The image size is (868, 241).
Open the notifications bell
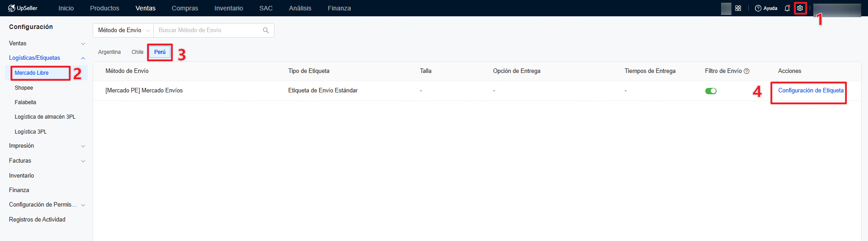pos(787,8)
